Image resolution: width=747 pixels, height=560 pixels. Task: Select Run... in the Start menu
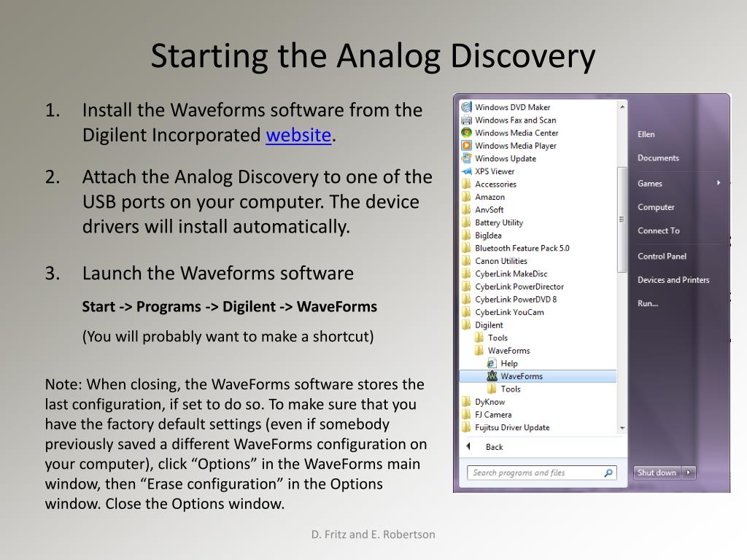(x=648, y=303)
